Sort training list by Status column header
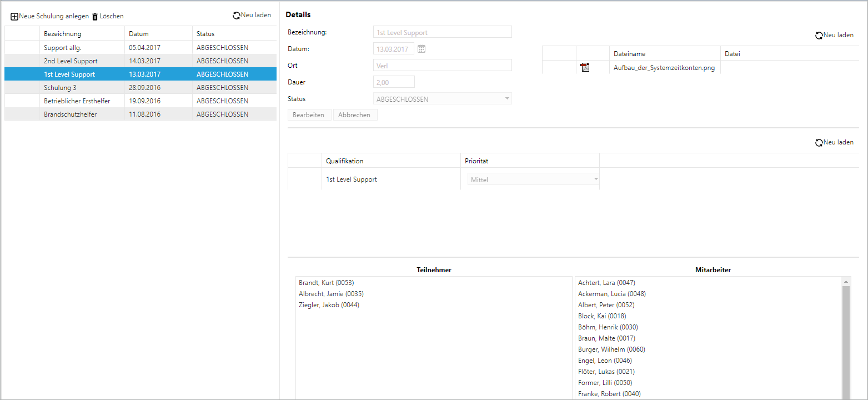This screenshot has height=400, width=868. click(234, 34)
